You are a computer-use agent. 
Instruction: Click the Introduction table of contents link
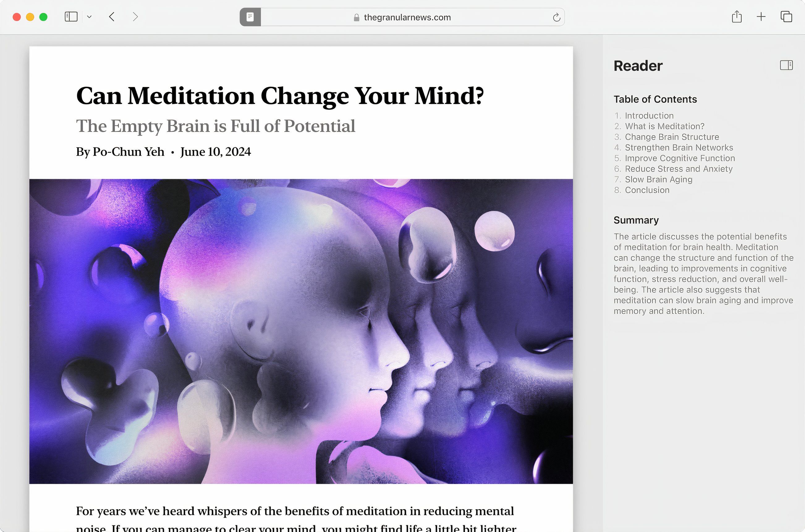coord(649,115)
